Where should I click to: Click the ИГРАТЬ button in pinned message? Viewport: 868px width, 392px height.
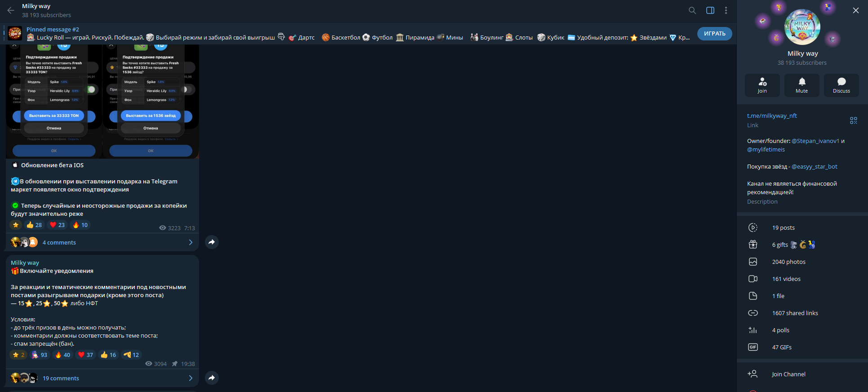click(714, 34)
